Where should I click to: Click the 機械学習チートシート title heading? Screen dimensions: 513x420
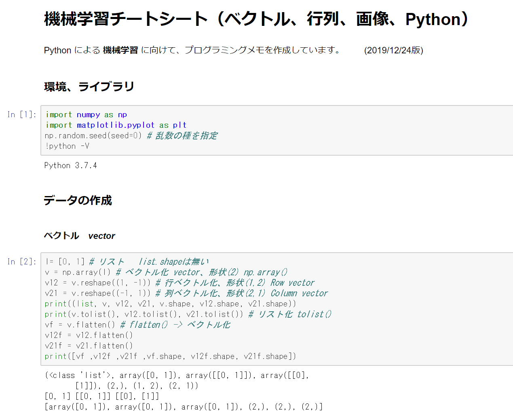pos(256,19)
